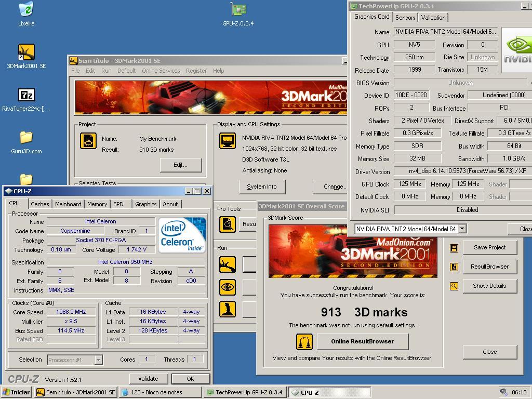Click the Close button in score dialog
Viewport: 532px width, 399px height.
(x=490, y=352)
